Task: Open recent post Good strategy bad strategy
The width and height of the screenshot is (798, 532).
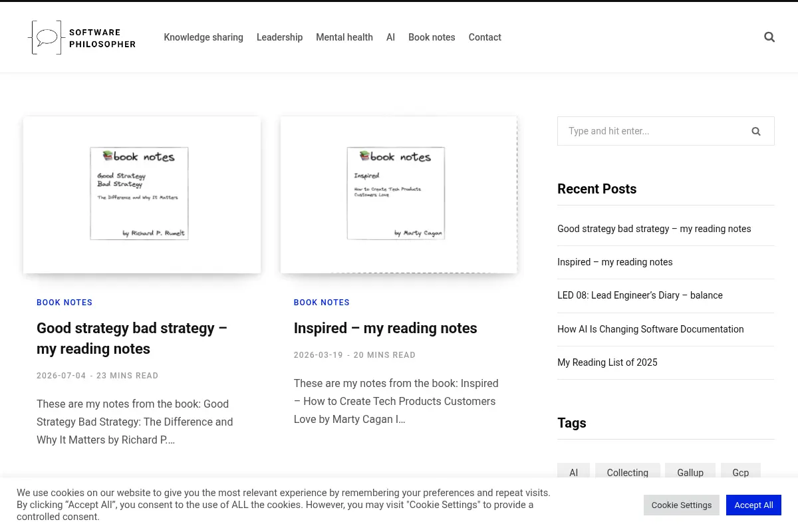Action: (x=654, y=229)
